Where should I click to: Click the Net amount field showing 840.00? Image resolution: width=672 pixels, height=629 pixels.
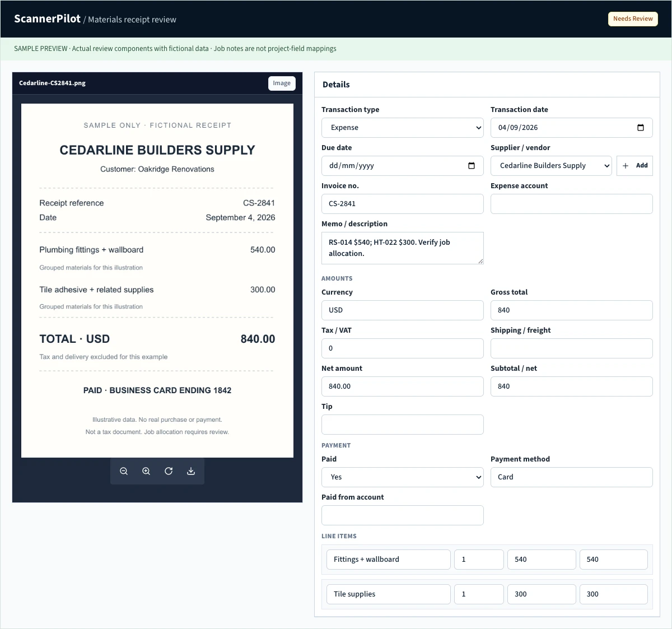click(x=403, y=386)
